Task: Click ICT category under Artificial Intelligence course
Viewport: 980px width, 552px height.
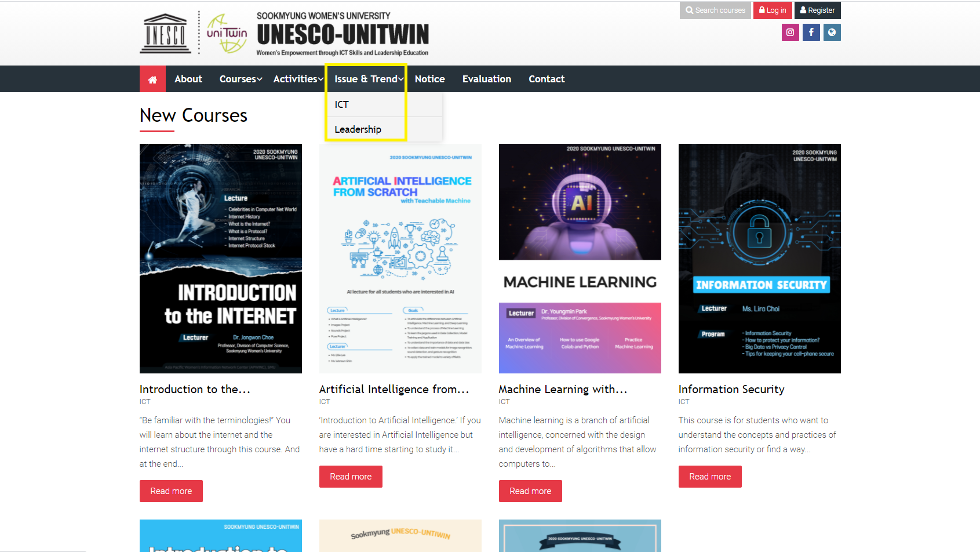Action: click(325, 402)
